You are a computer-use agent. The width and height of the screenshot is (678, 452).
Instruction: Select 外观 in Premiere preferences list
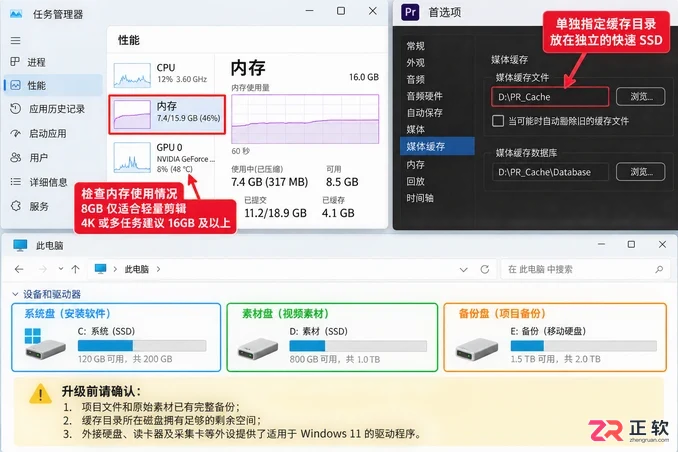click(416, 63)
